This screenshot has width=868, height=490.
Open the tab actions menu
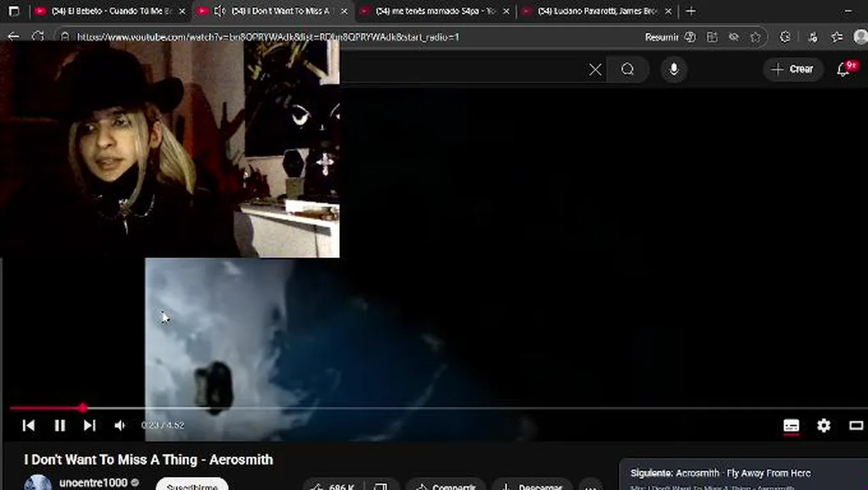coord(14,12)
